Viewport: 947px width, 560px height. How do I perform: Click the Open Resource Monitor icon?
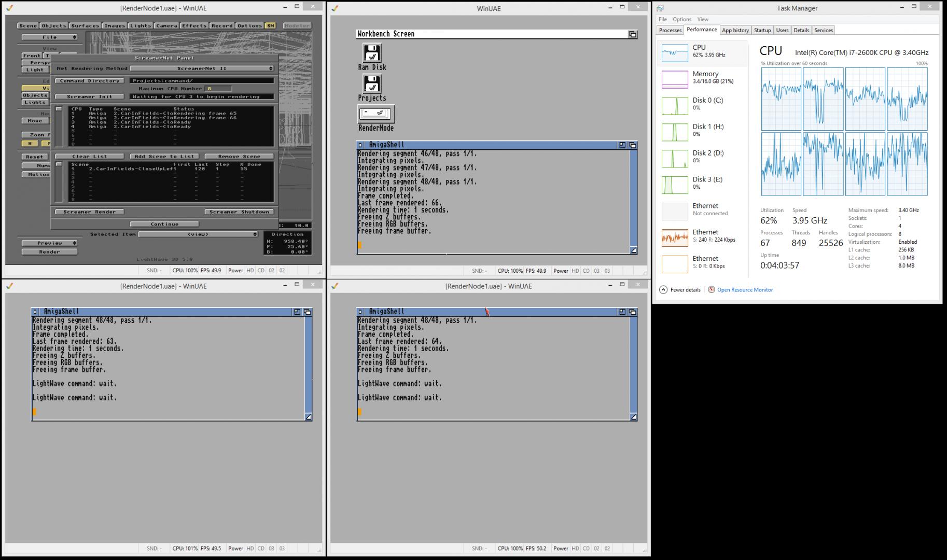(712, 290)
